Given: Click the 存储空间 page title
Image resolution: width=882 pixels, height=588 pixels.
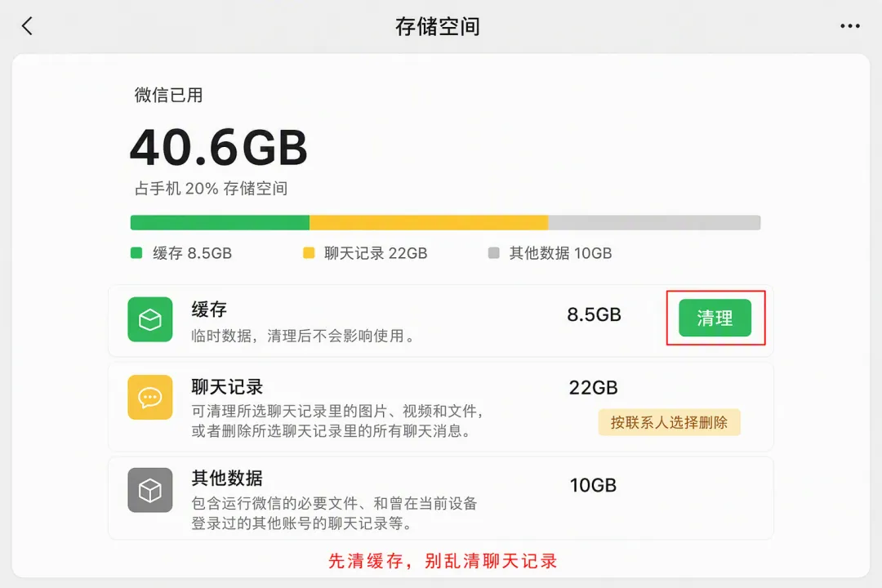Looking at the screenshot, I should point(438,26).
